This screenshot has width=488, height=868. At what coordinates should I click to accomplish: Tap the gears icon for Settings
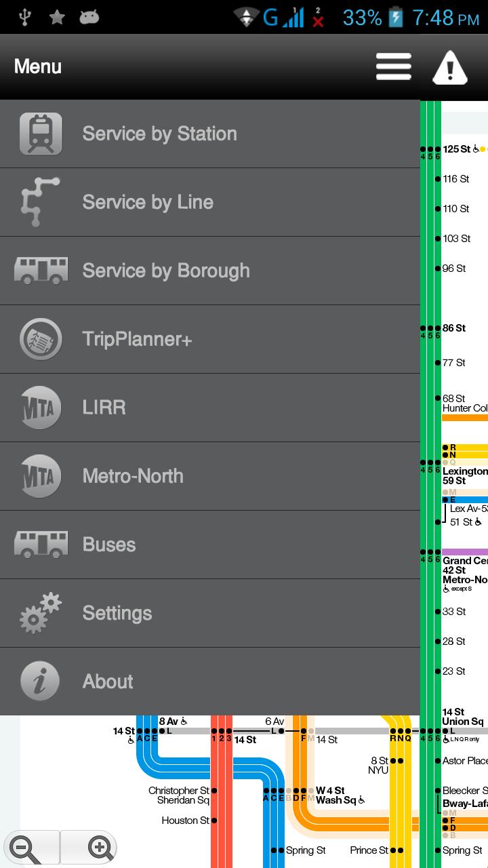[41, 613]
